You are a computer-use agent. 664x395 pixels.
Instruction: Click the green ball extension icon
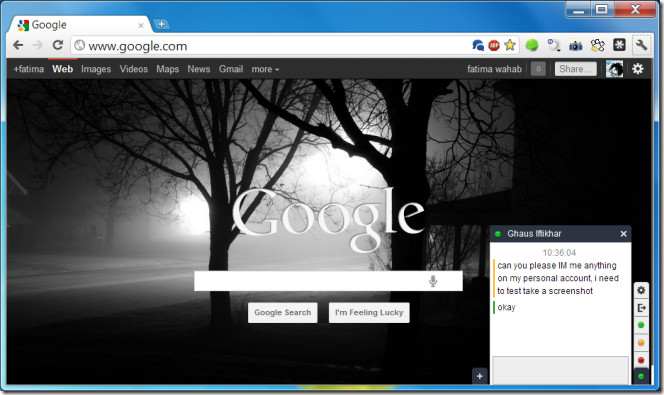click(x=532, y=45)
